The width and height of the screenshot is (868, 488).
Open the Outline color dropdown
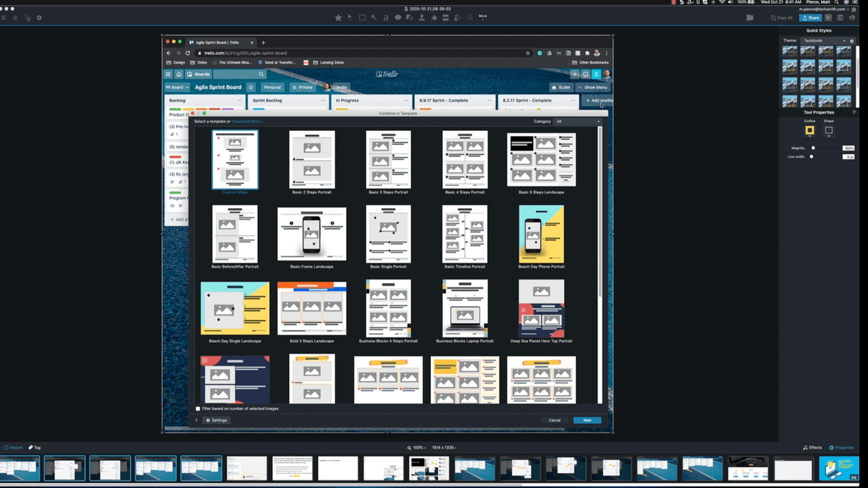(810, 131)
